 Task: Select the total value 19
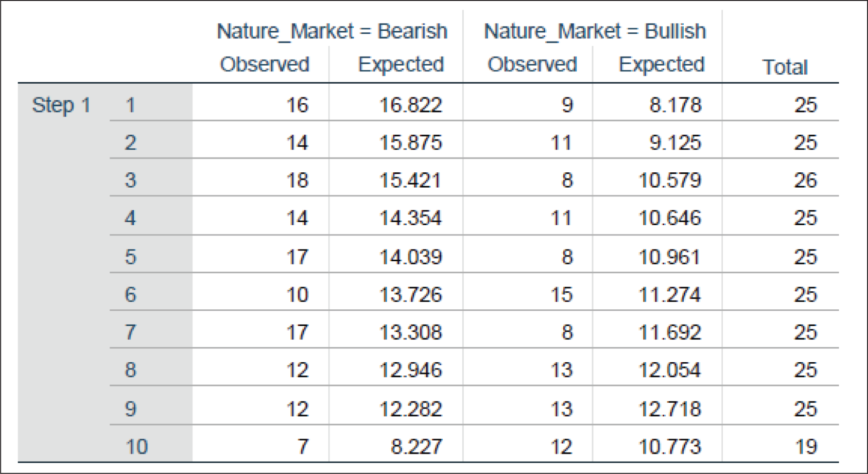pos(806,446)
